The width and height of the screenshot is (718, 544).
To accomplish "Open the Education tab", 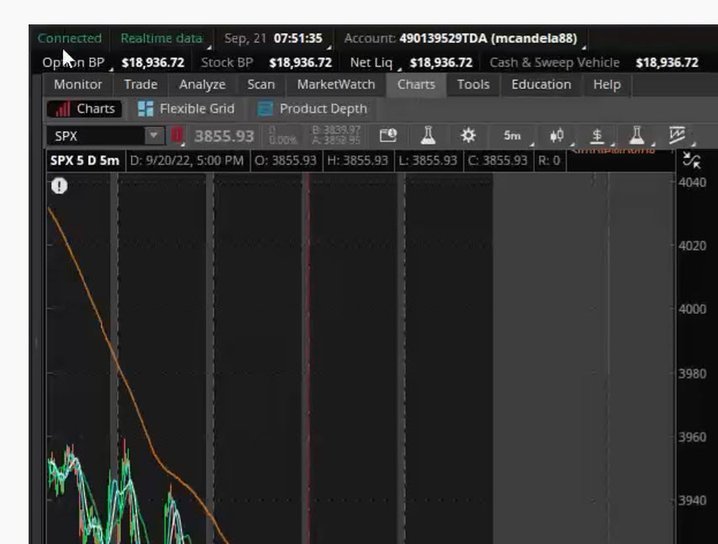I will click(x=541, y=85).
